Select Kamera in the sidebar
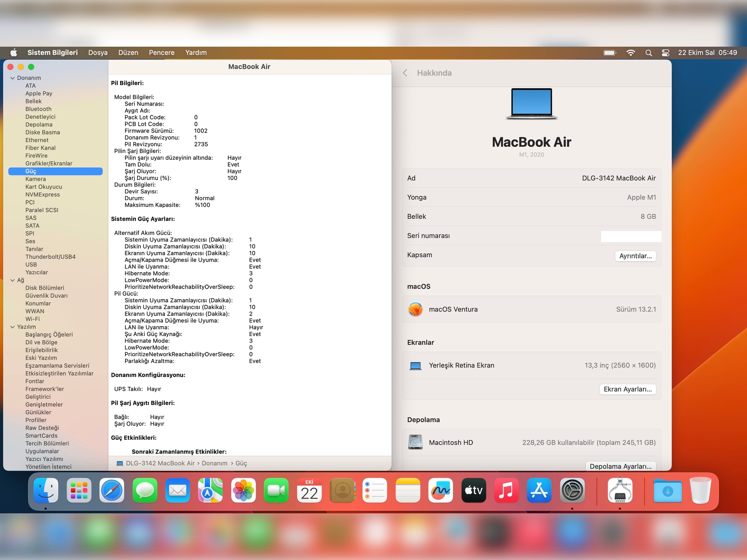Viewport: 747px width, 560px height. [35, 179]
